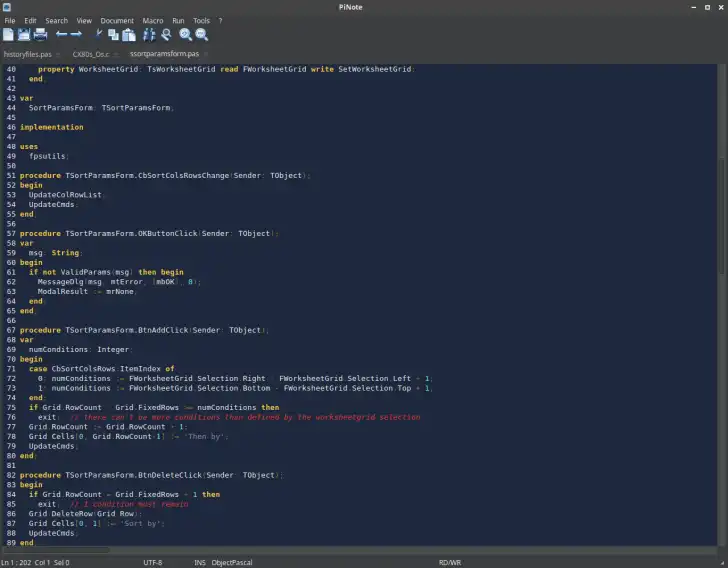Open the Macro menu
This screenshot has width=728, height=568.
[x=153, y=20]
